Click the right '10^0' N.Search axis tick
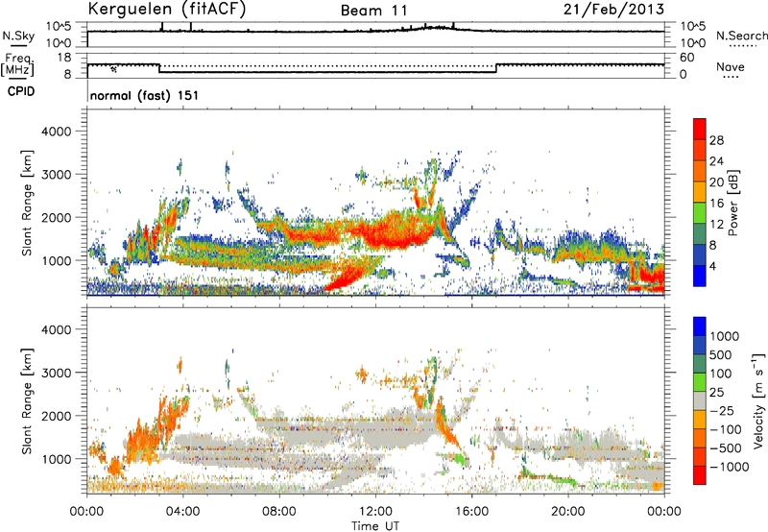768x532 pixels. coord(693,43)
